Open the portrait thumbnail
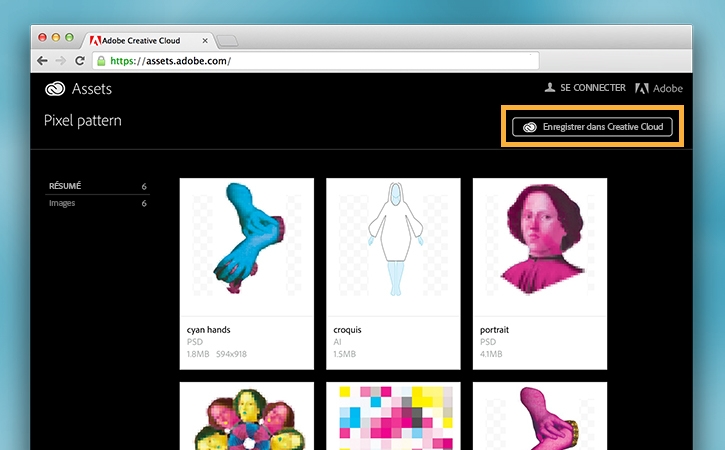 540,247
